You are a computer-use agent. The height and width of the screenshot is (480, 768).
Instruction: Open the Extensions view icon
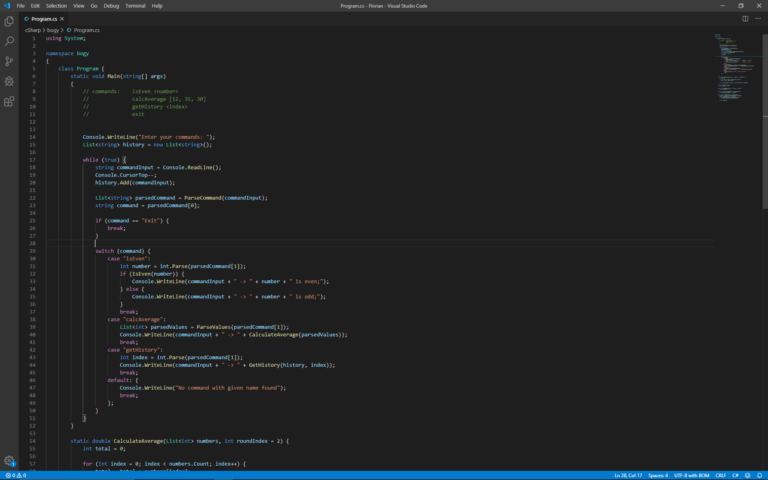(x=9, y=101)
